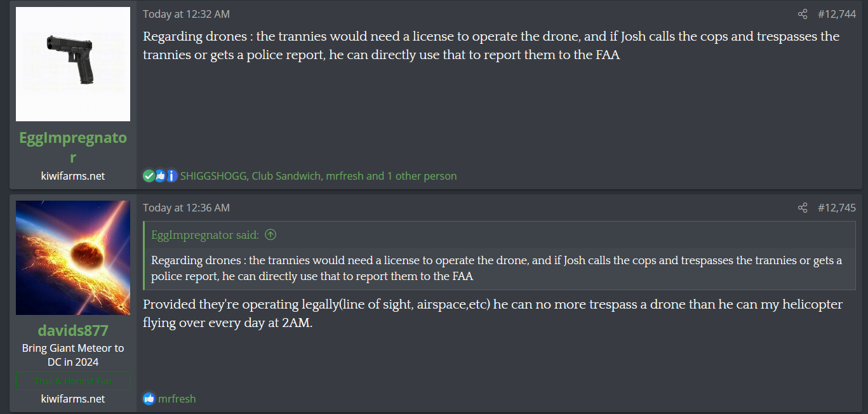
Task: Open davids877's meteor avatar image
Action: pos(73,258)
